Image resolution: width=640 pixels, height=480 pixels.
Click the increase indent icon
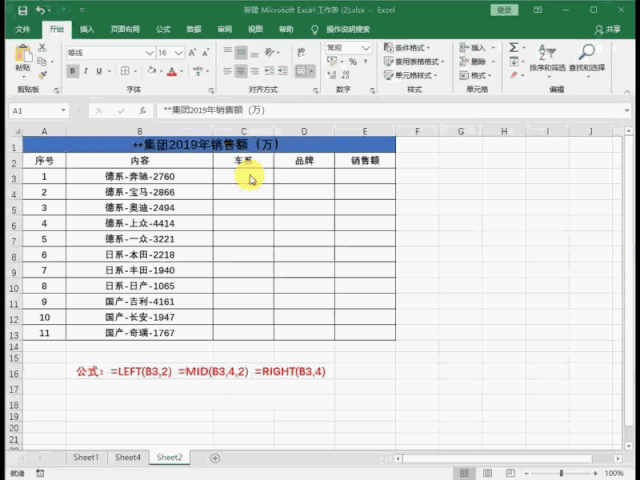click(x=283, y=71)
